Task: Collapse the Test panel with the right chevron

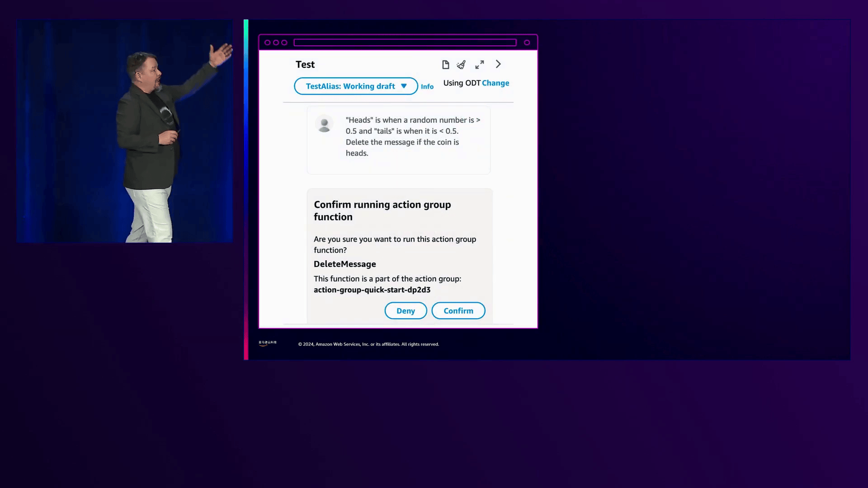Action: pos(498,64)
